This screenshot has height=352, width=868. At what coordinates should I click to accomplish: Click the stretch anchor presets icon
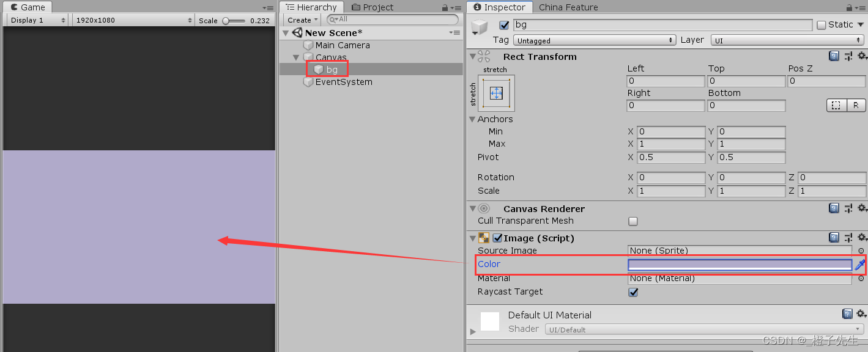[x=496, y=93]
